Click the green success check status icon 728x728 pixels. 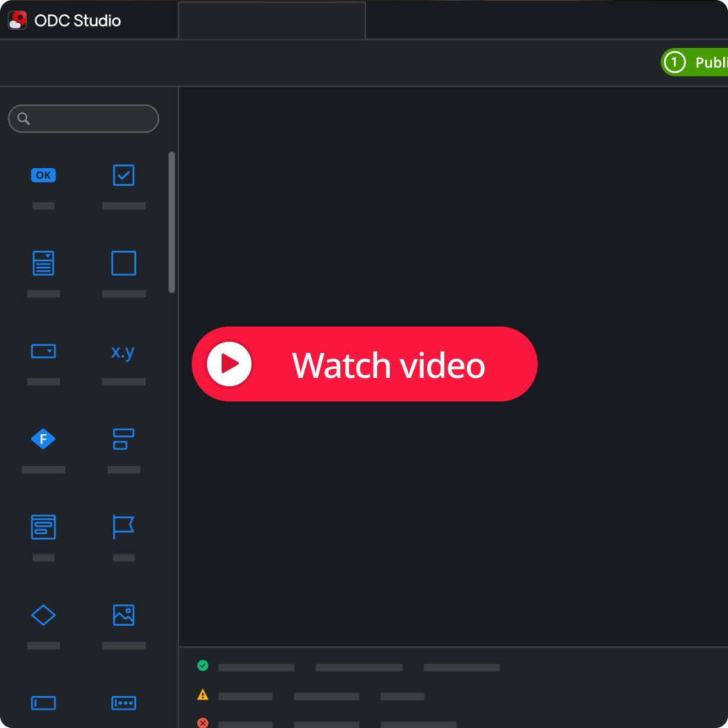coord(203,665)
